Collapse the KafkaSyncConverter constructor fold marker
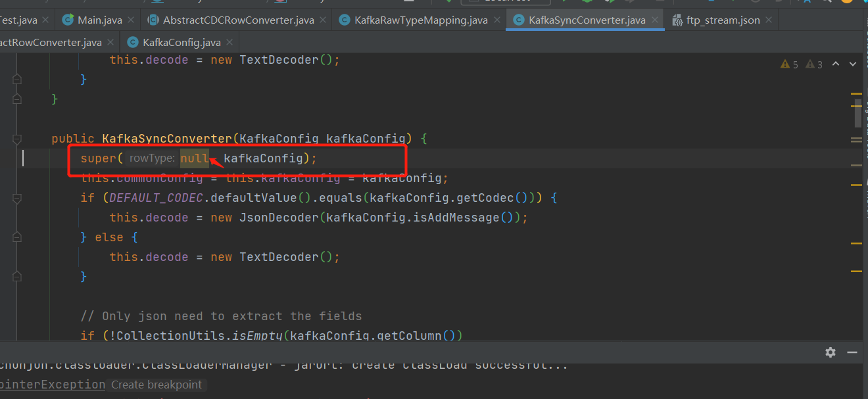The width and height of the screenshot is (868, 399). pyautogui.click(x=17, y=139)
